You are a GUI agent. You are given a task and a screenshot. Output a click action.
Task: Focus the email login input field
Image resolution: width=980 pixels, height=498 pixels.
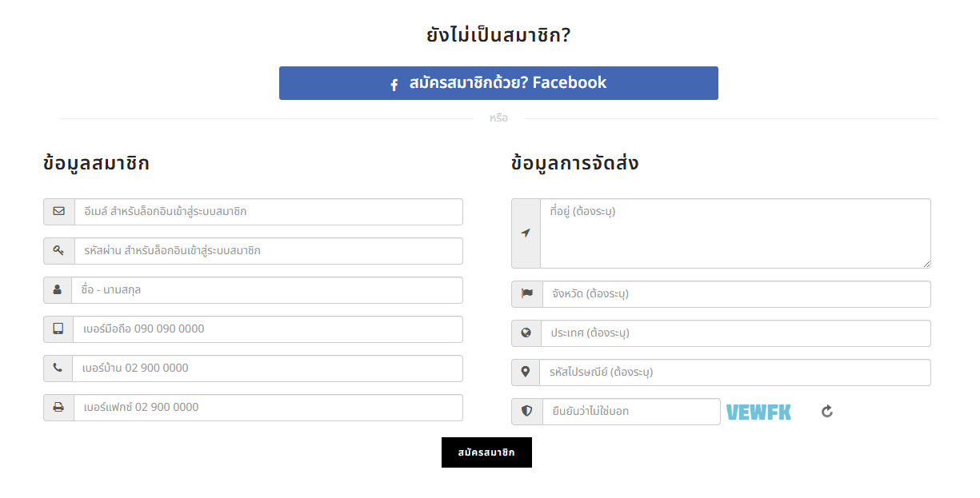(x=268, y=212)
